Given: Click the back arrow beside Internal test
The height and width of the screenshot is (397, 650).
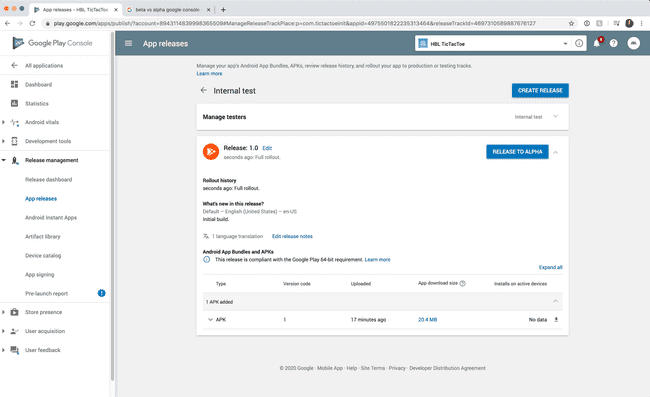Looking at the screenshot, I should [x=204, y=90].
